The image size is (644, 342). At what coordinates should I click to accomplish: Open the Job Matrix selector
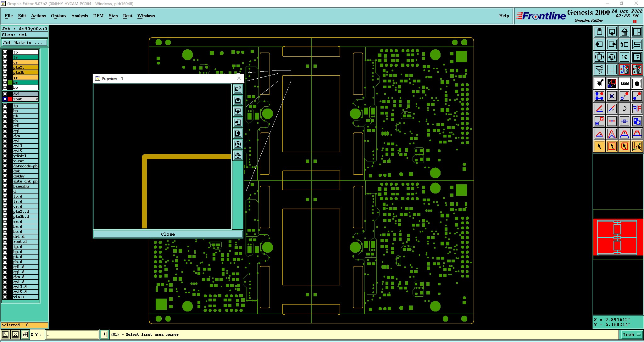point(25,43)
